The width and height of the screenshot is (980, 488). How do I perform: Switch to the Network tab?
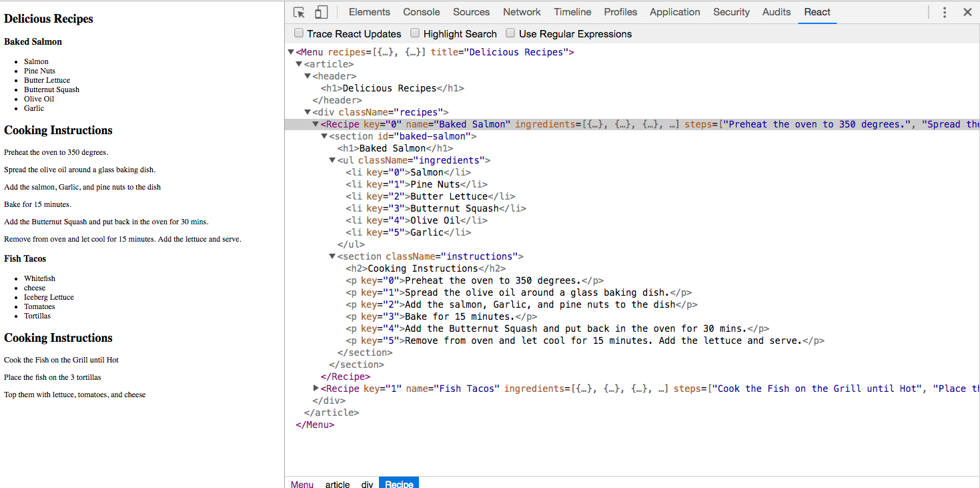pyautogui.click(x=522, y=12)
